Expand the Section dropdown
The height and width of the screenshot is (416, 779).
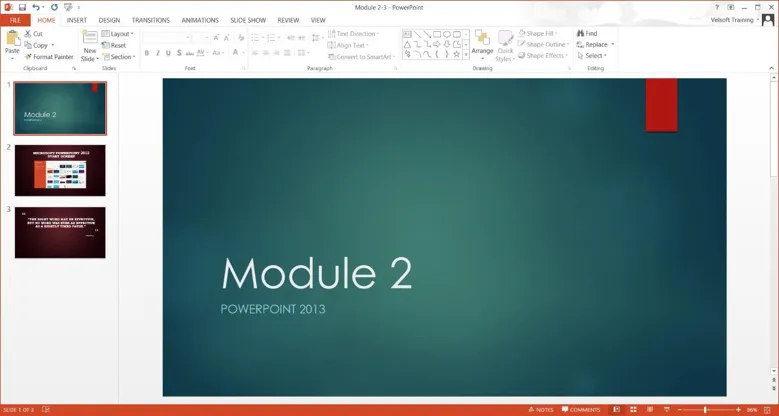tap(119, 57)
